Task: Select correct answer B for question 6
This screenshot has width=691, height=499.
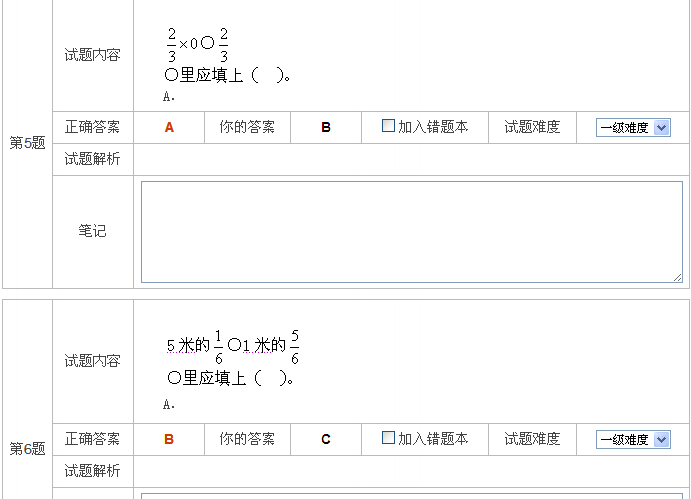Action: pyautogui.click(x=169, y=439)
